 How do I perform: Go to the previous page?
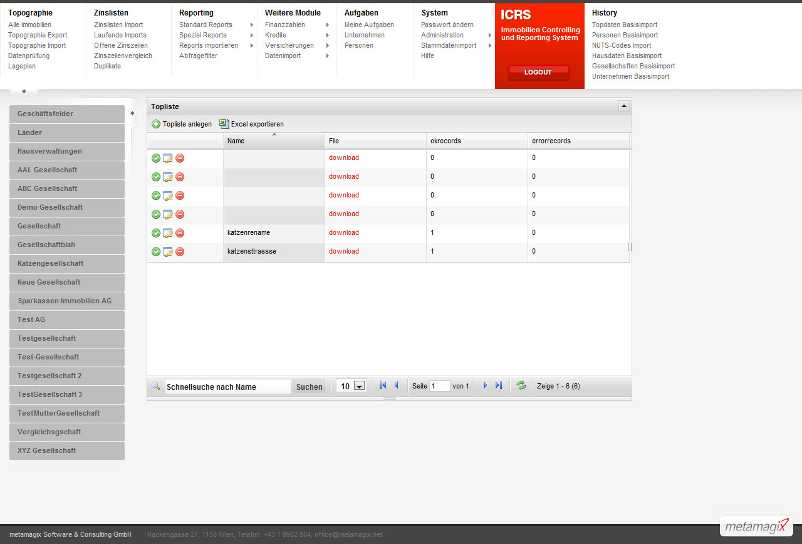396,386
